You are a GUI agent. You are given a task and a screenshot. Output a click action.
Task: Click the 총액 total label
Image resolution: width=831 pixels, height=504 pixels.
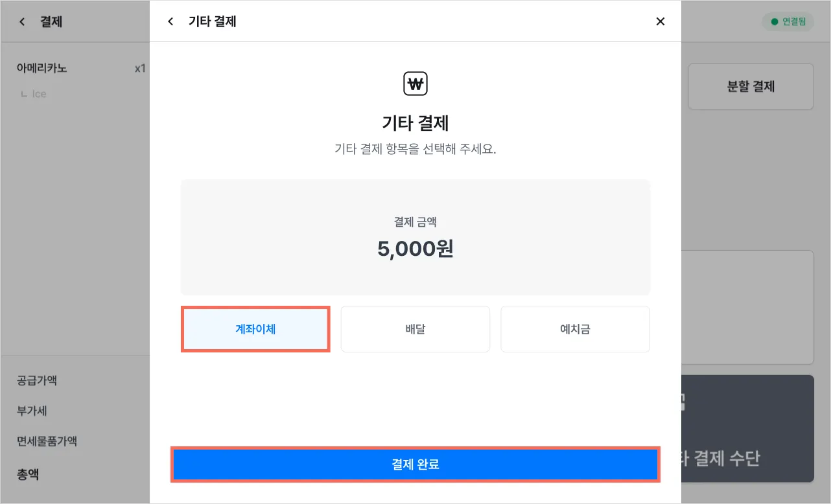[x=28, y=474]
